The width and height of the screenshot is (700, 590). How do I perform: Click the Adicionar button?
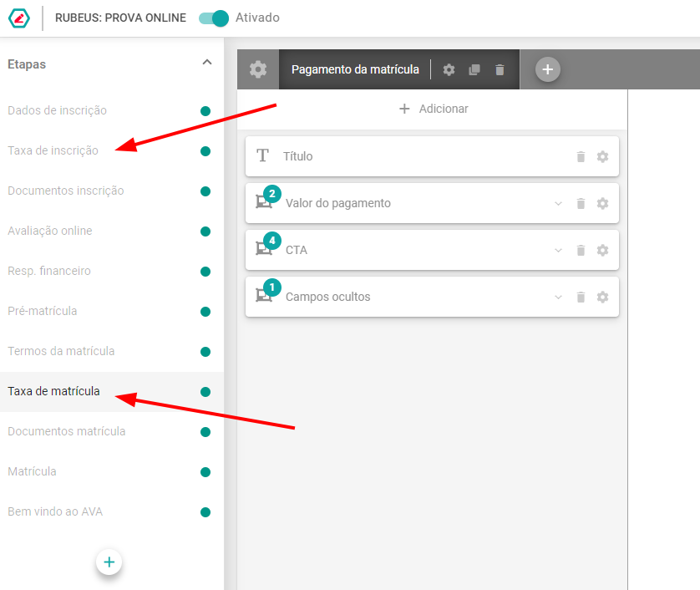click(433, 109)
